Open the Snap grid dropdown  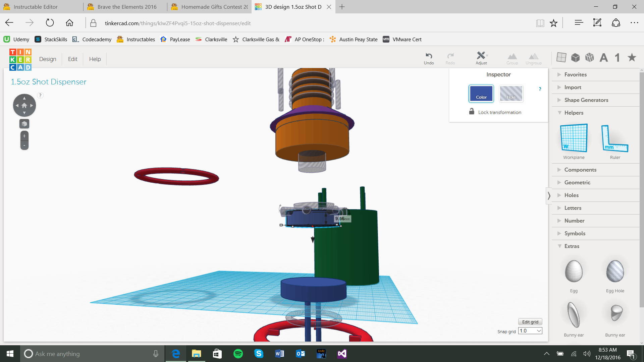[530, 331]
